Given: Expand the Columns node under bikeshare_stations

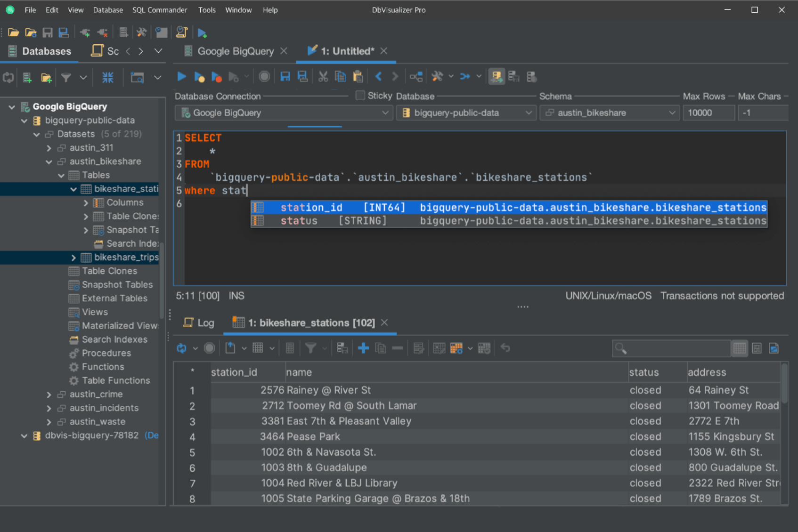Looking at the screenshot, I should (x=86, y=202).
